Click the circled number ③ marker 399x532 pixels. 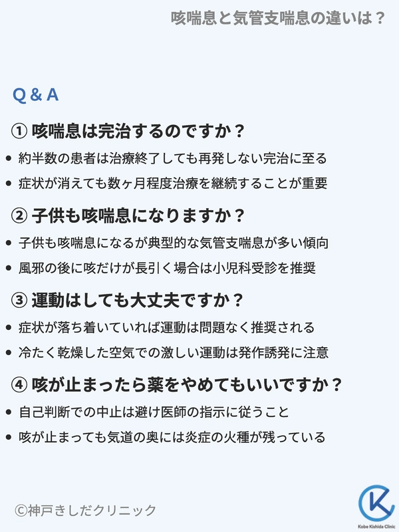(20, 301)
